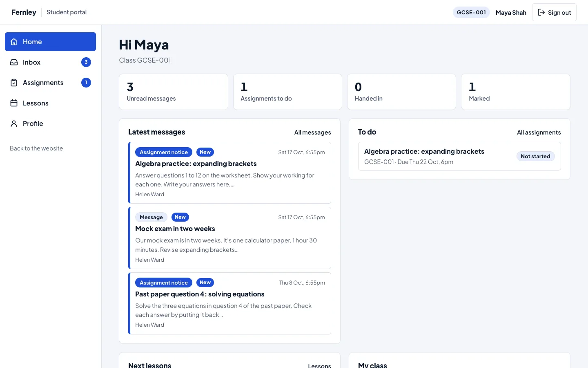Click the Assignments badge showing 1

(x=86, y=83)
